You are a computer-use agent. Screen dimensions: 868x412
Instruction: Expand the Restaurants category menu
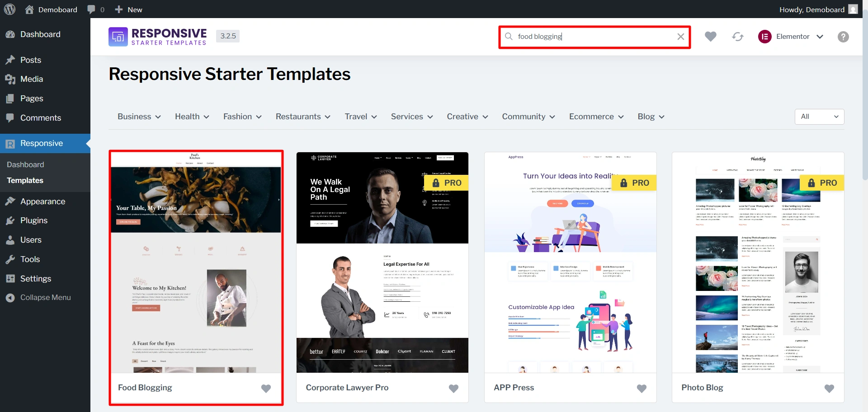click(303, 117)
